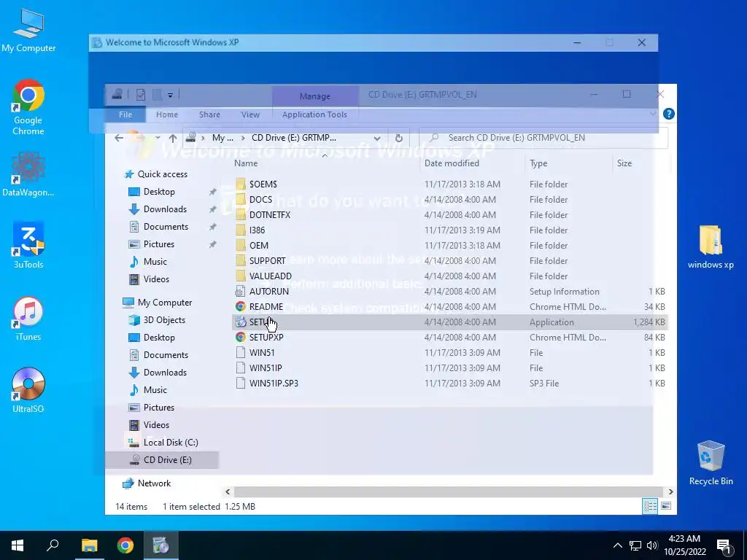This screenshot has height=560, width=747.
Task: Refresh the CD Drive (E:) folder view
Action: click(x=399, y=138)
